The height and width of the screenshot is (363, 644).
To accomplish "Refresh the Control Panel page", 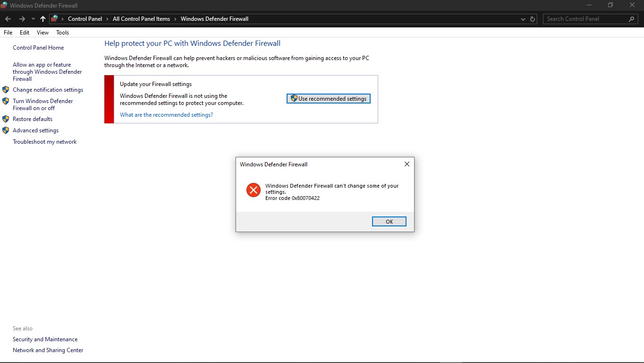I will [533, 19].
